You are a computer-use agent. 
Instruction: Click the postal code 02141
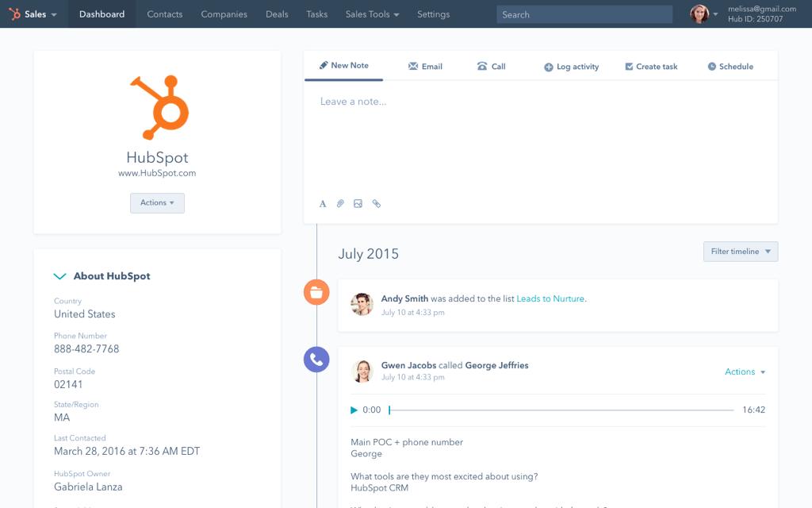[68, 384]
